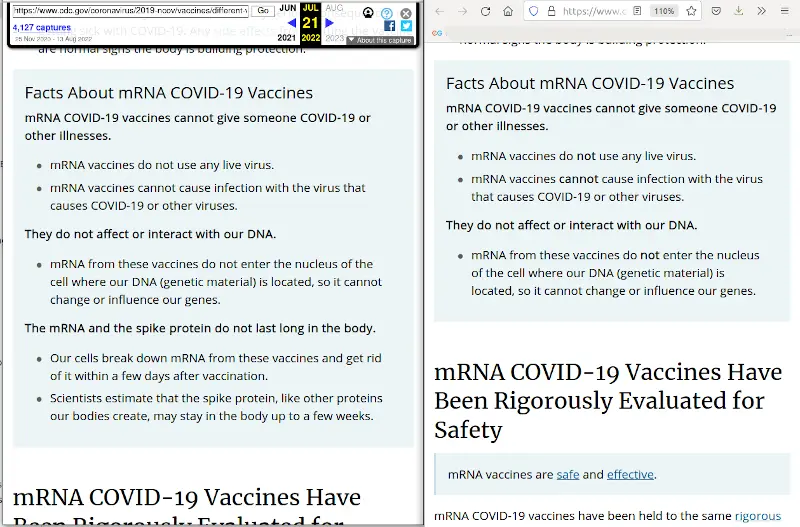Open the 'rigorous' link on the live CDC page

click(x=758, y=516)
